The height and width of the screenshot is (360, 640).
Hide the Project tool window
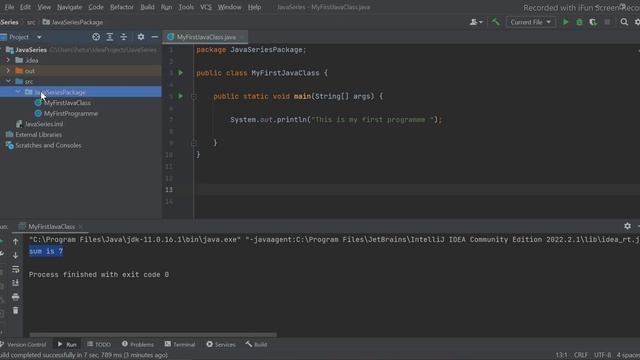click(155, 37)
